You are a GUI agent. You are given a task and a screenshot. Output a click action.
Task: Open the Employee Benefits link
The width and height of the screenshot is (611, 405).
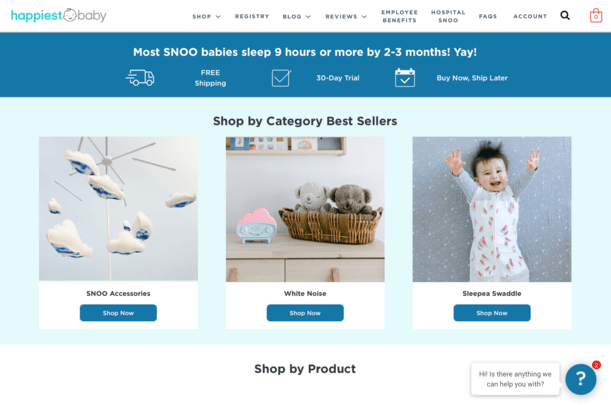point(399,16)
